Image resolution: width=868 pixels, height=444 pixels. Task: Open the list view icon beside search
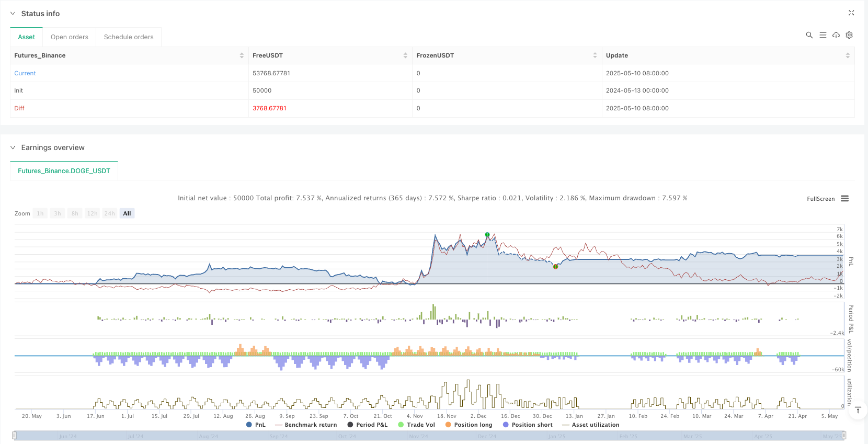pyautogui.click(x=823, y=35)
